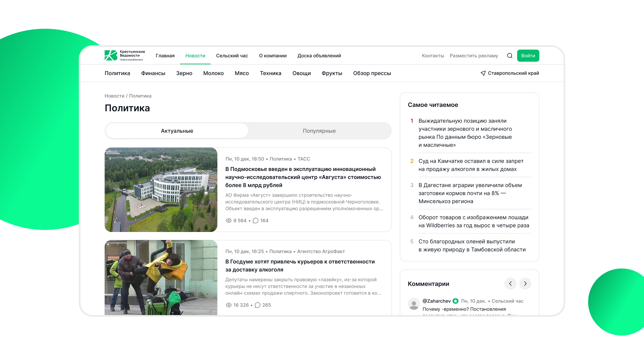Click the comment text "Почему -временно? Постановления"

pyautogui.click(x=464, y=309)
